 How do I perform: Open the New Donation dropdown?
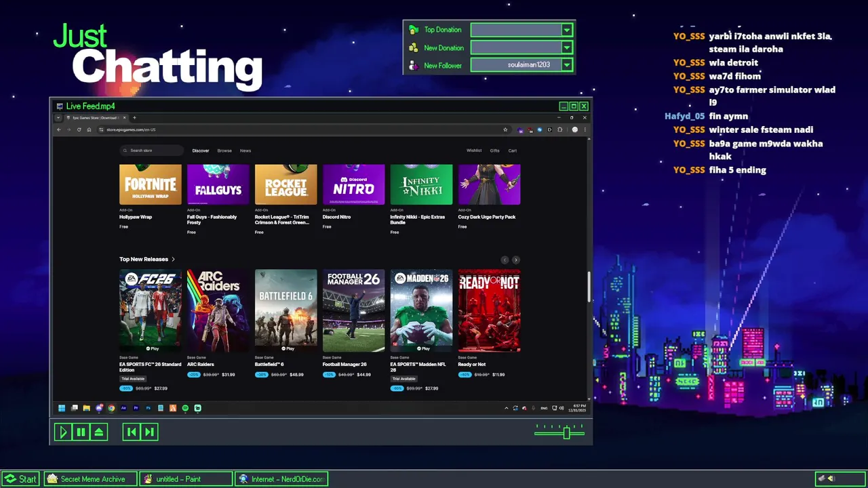[567, 47]
